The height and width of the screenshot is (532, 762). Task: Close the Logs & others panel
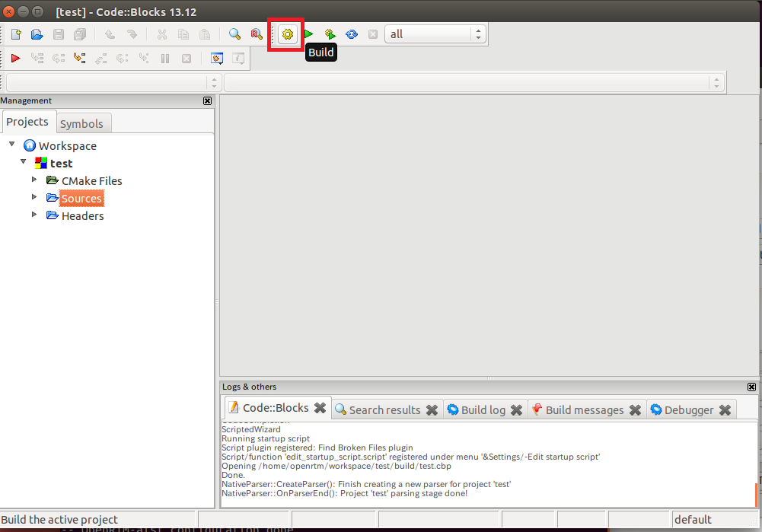(752, 387)
